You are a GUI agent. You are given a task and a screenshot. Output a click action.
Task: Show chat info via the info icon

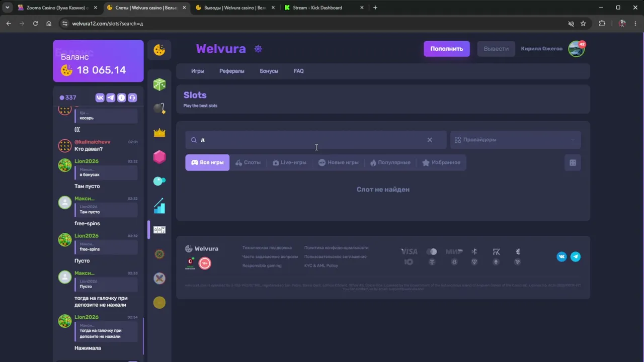coord(121,98)
